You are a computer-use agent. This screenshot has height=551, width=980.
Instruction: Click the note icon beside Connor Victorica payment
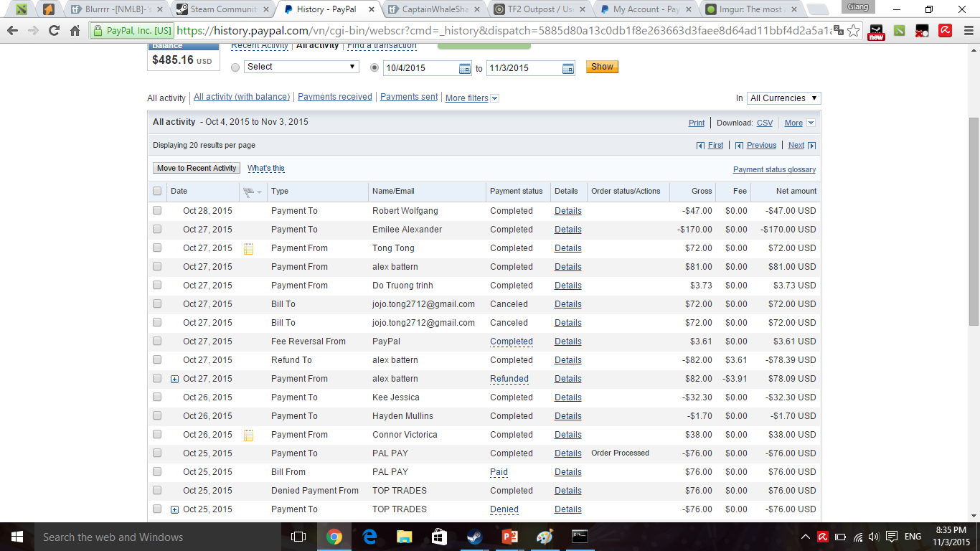click(248, 435)
